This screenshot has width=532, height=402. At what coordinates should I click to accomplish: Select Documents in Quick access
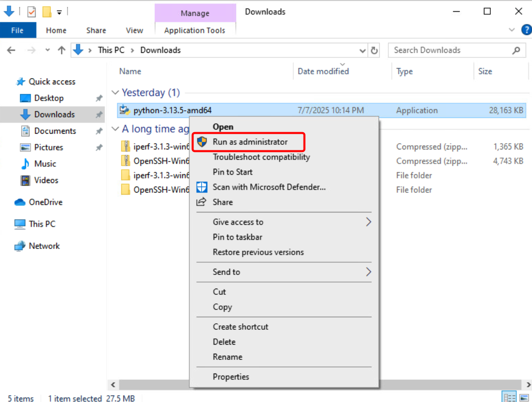coord(55,131)
